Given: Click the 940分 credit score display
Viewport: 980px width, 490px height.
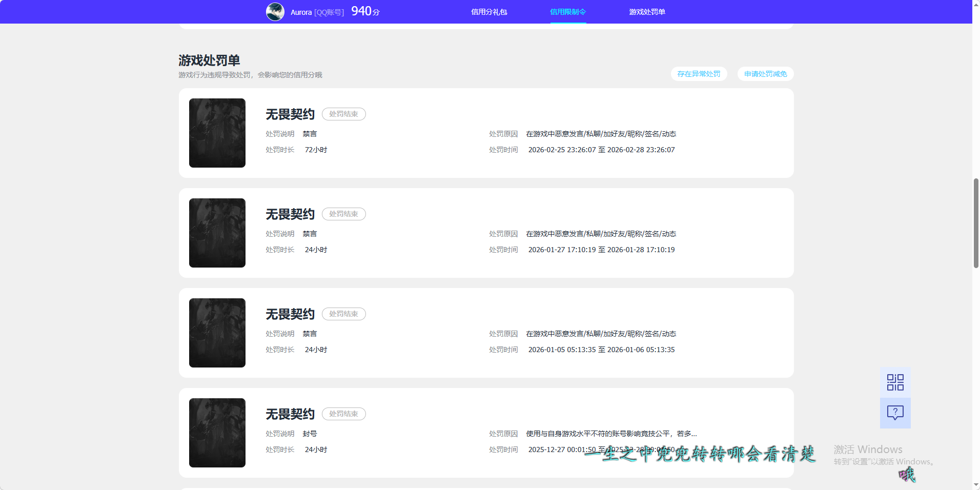Looking at the screenshot, I should (364, 11).
